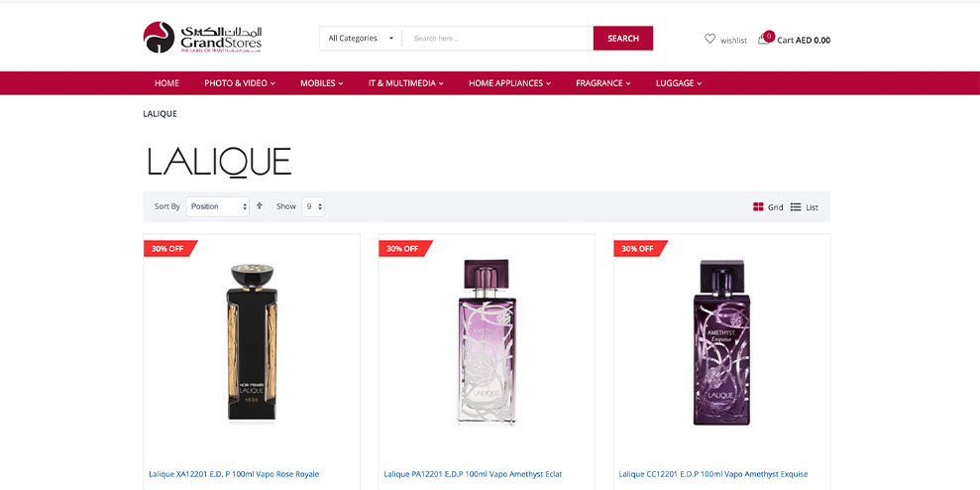Reverse sort direction with arrow icon
The image size is (980, 490).
[x=260, y=206]
